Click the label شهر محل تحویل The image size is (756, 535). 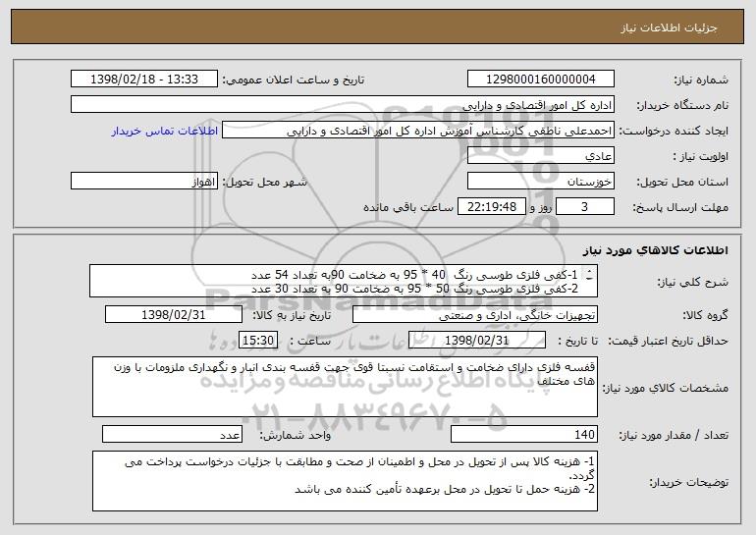click(264, 183)
